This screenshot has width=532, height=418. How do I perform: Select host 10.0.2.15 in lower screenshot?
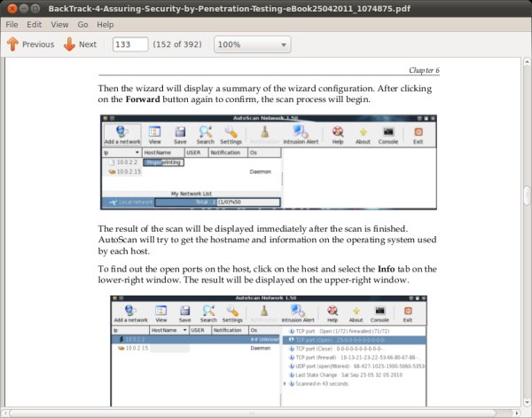[x=133, y=348]
